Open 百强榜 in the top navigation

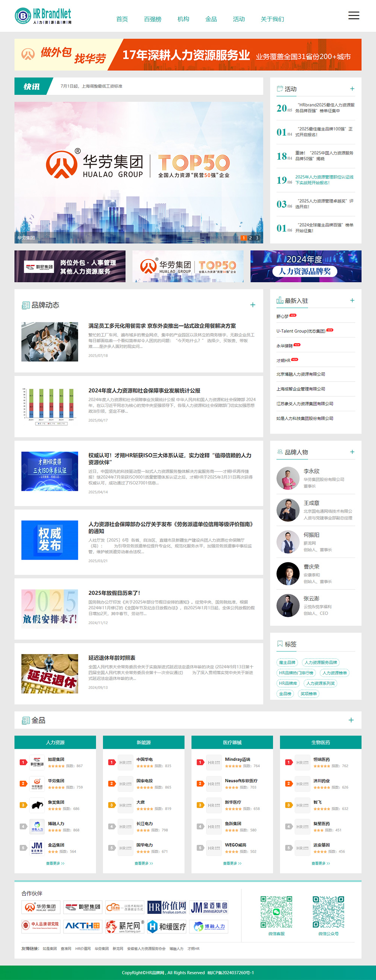pyautogui.click(x=153, y=19)
